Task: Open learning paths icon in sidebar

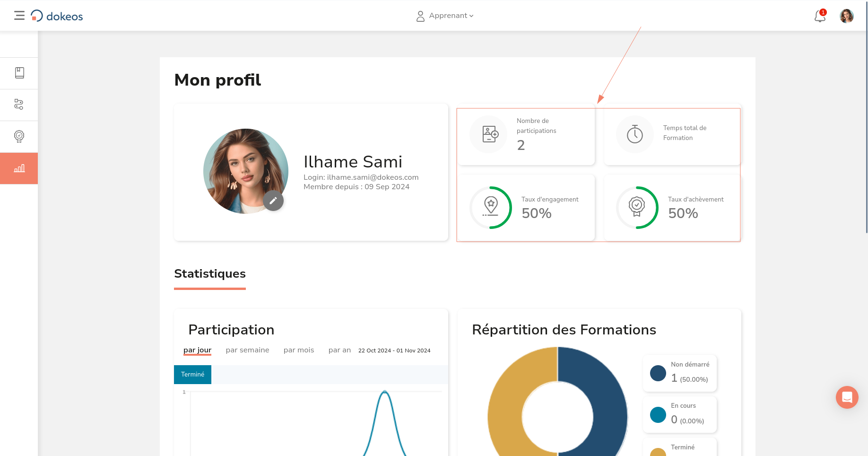Action: coord(19,105)
